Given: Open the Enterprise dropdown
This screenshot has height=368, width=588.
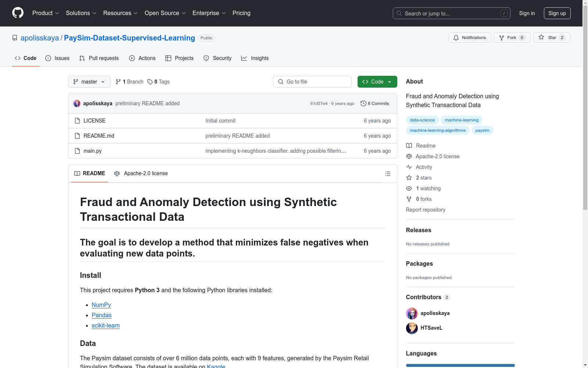Looking at the screenshot, I should (209, 13).
